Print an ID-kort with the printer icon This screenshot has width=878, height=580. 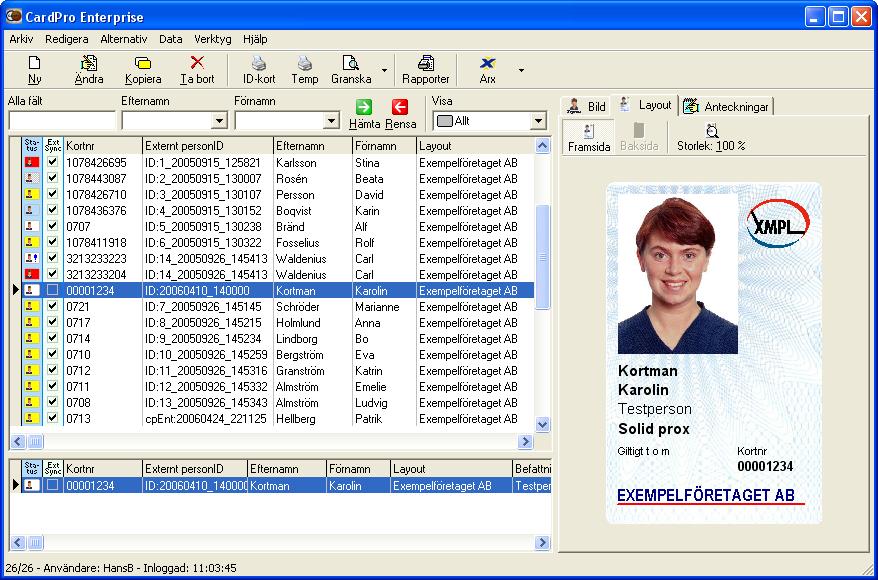[259, 62]
